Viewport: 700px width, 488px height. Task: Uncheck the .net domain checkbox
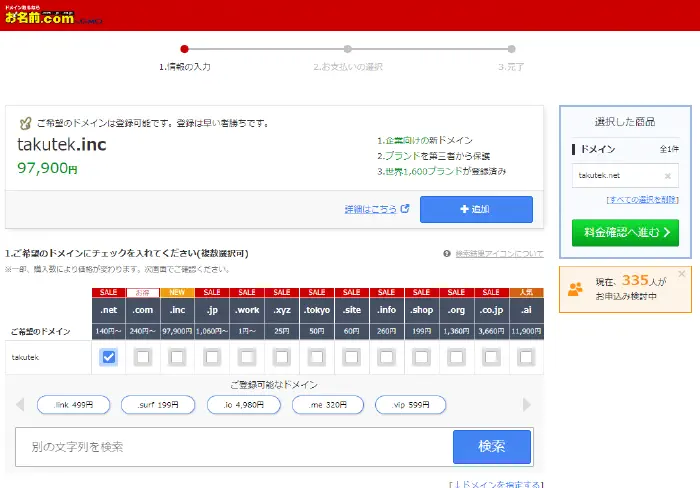tap(108, 357)
